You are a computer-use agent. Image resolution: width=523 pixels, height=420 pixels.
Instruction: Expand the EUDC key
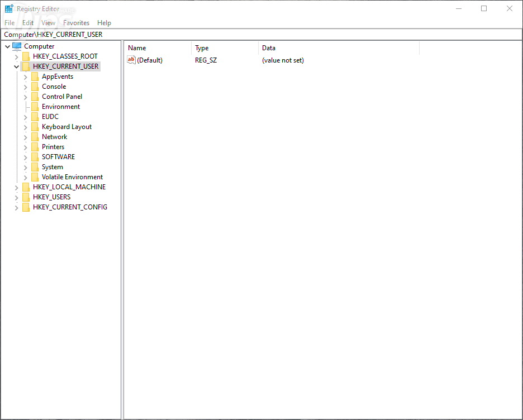pos(25,117)
